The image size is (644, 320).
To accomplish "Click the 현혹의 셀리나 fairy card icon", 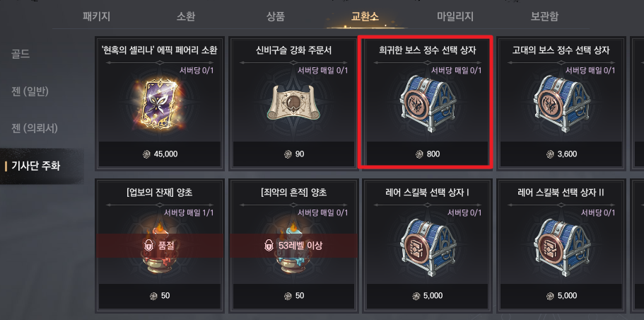I will (x=159, y=104).
